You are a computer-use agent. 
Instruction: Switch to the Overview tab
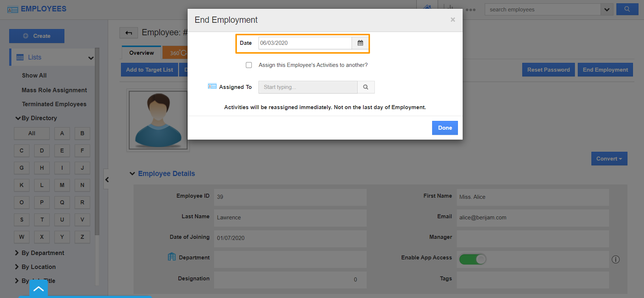point(142,53)
